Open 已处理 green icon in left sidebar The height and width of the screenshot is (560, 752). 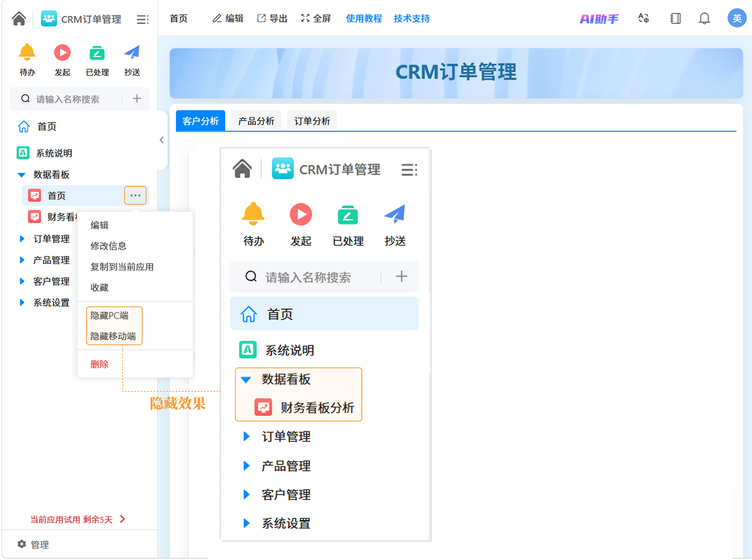[97, 53]
